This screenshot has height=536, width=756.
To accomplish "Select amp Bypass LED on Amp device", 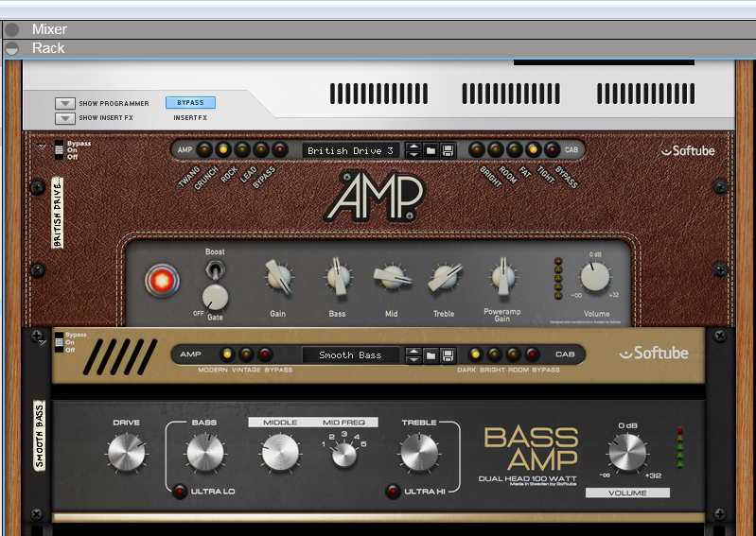I will [280, 149].
